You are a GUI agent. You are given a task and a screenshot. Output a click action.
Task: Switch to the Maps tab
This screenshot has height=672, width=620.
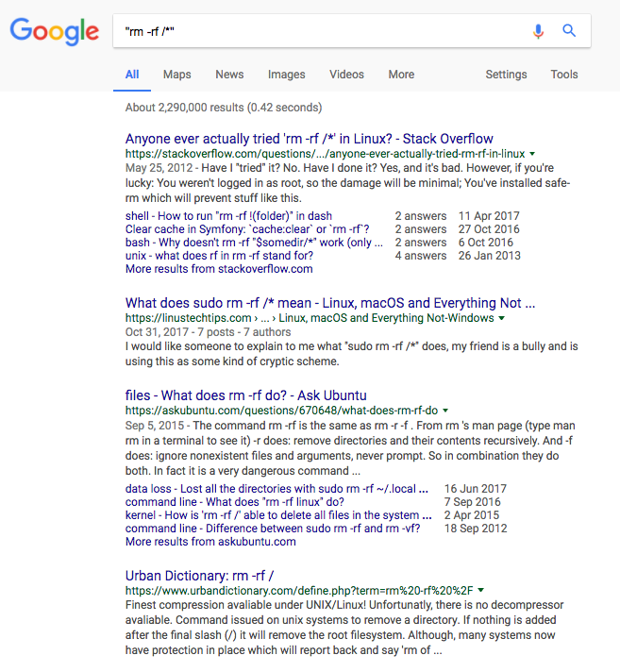pyautogui.click(x=177, y=75)
